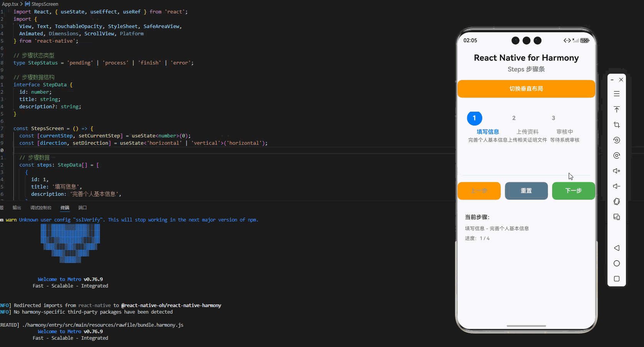Tap the 重置 button
Screen dimensions: 644x347
[526, 191]
